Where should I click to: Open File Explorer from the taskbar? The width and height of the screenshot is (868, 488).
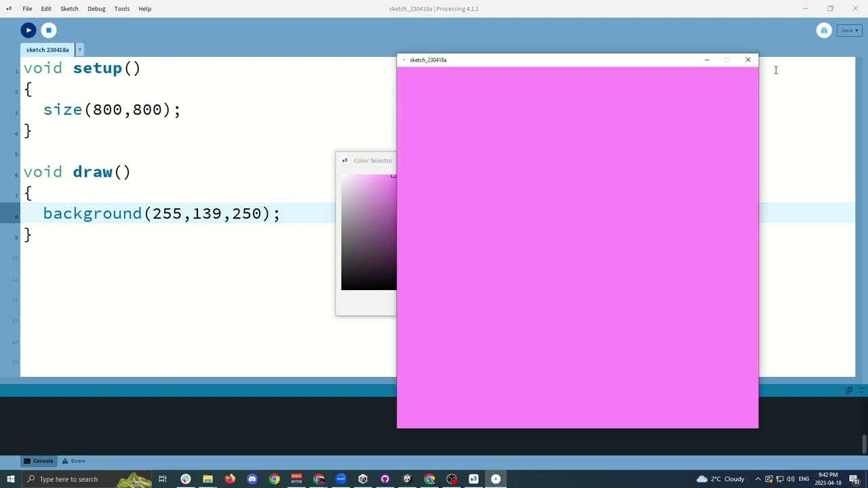[x=208, y=479]
